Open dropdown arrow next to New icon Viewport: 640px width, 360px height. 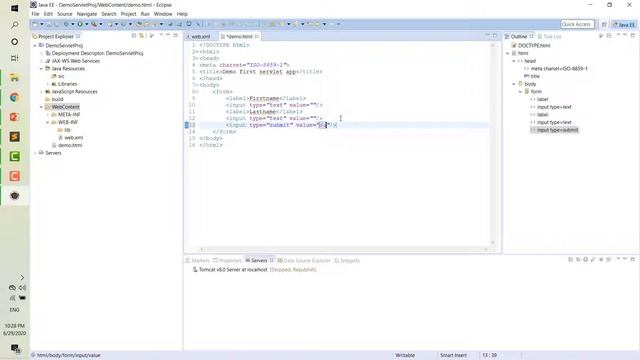[x=42, y=24]
